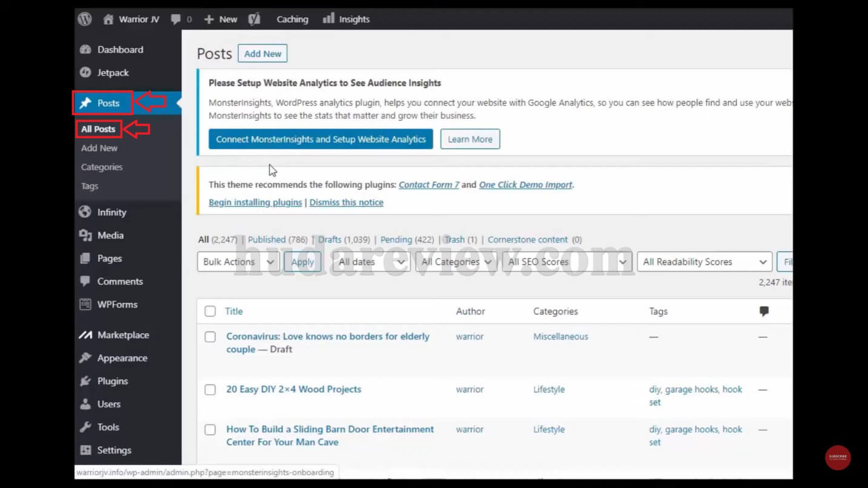The image size is (868, 488).
Task: Open the All Posts submenu item
Action: pyautogui.click(x=98, y=129)
